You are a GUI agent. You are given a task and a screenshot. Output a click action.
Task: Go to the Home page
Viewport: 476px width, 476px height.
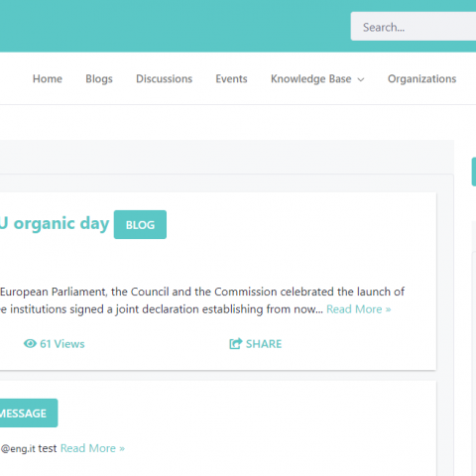click(x=48, y=79)
